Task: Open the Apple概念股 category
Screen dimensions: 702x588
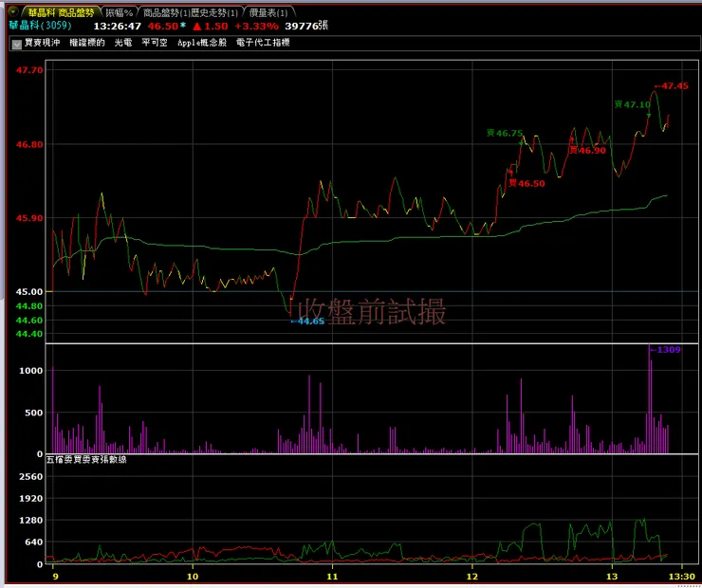Action: pos(202,43)
